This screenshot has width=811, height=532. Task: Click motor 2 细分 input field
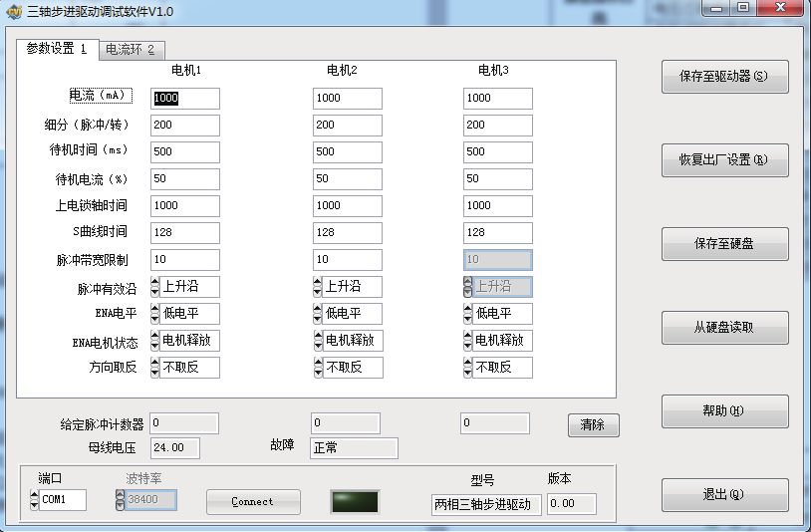pos(348,126)
